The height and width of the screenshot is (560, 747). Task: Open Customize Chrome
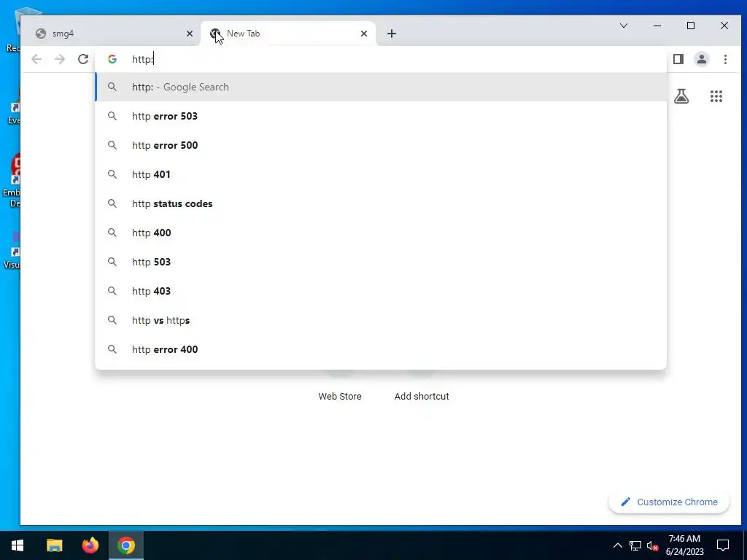click(x=669, y=502)
